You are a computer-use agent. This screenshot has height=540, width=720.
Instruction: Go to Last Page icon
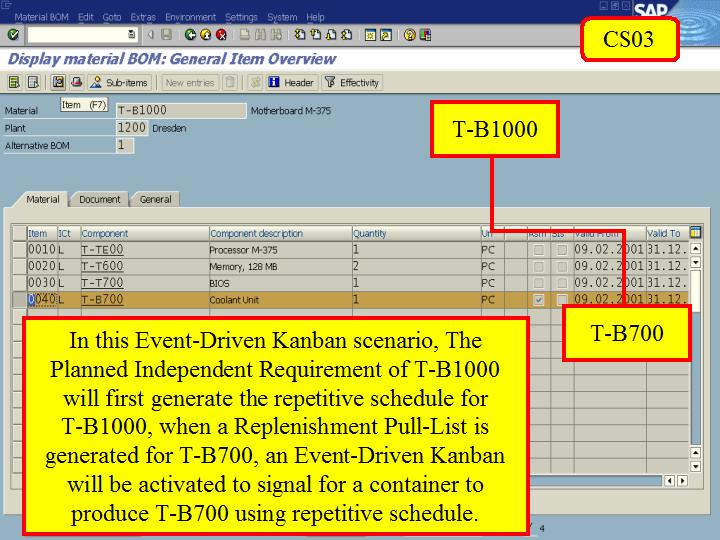[347, 34]
